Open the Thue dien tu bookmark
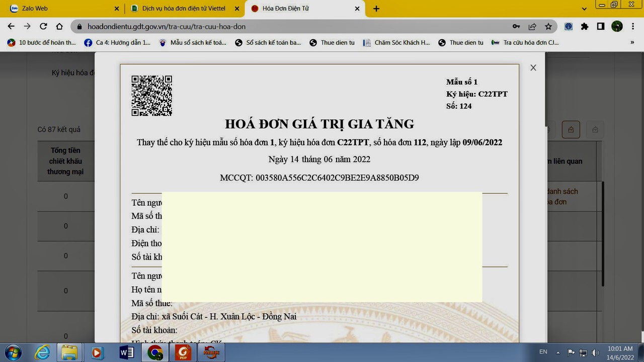 333,43
